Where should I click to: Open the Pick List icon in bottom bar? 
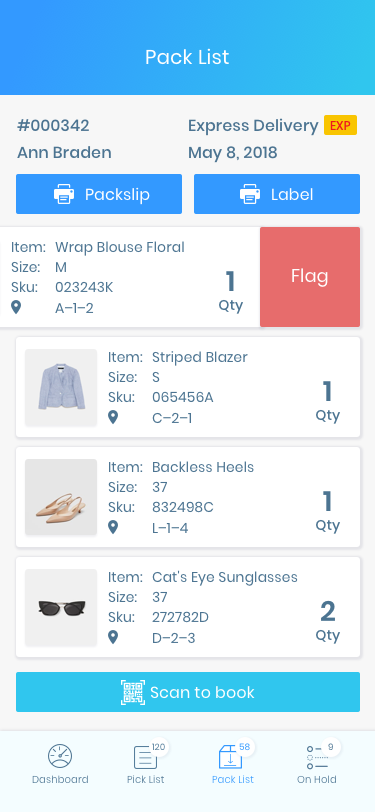click(146, 758)
